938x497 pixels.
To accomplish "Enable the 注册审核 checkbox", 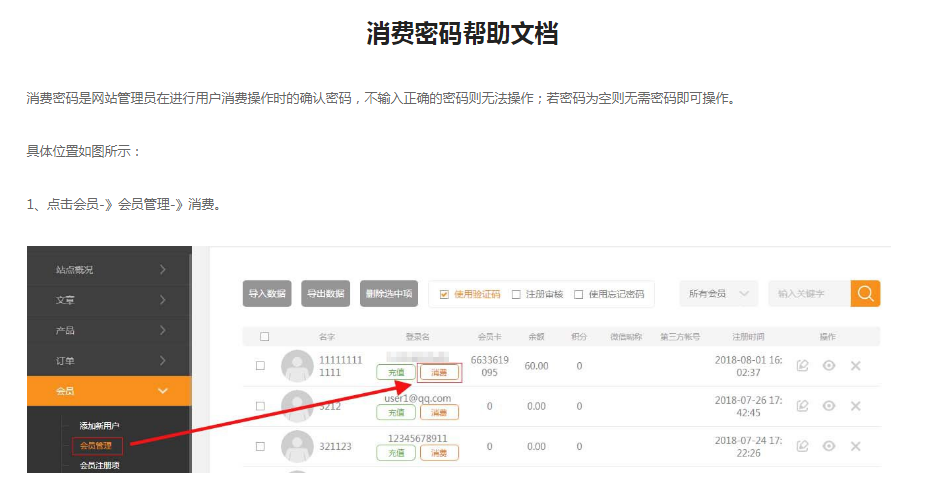I will 516,294.
